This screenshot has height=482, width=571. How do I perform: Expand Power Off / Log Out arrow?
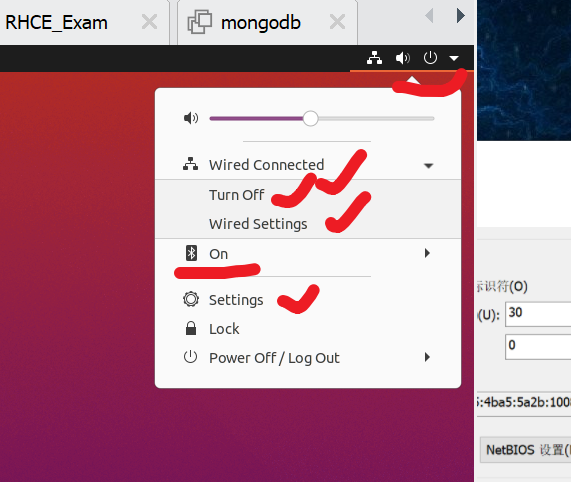428,357
